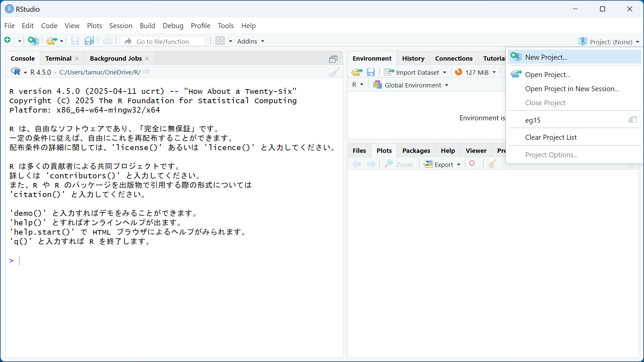
Task: Open the 127 MiB memory usage dropdown
Action: pos(476,72)
